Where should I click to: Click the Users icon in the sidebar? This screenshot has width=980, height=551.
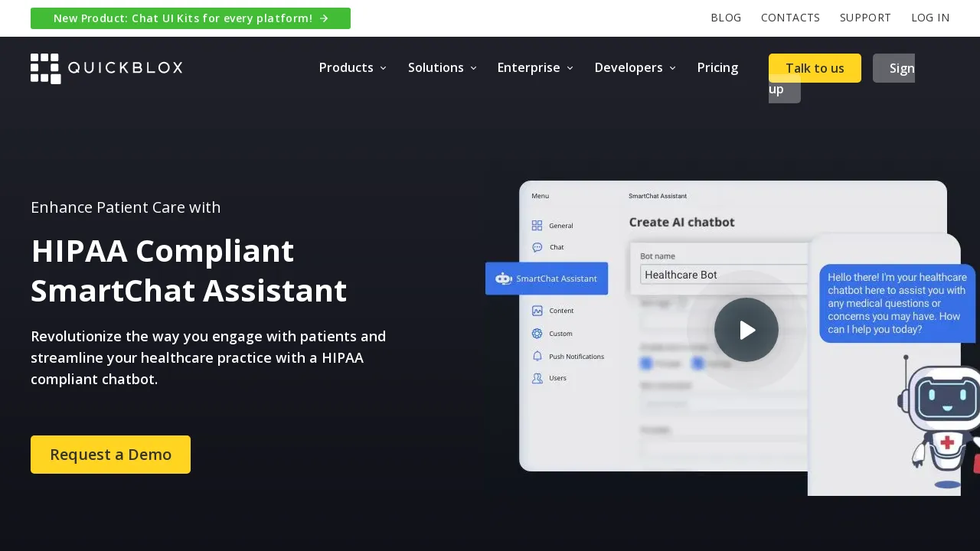pos(537,378)
